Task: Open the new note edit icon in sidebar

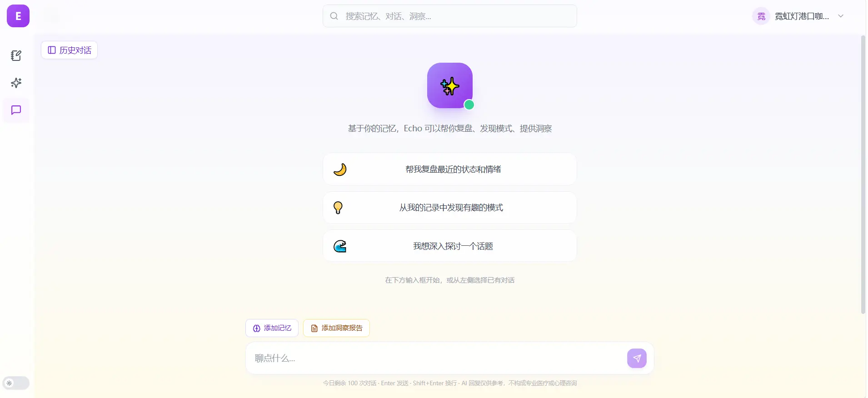Action: 16,55
